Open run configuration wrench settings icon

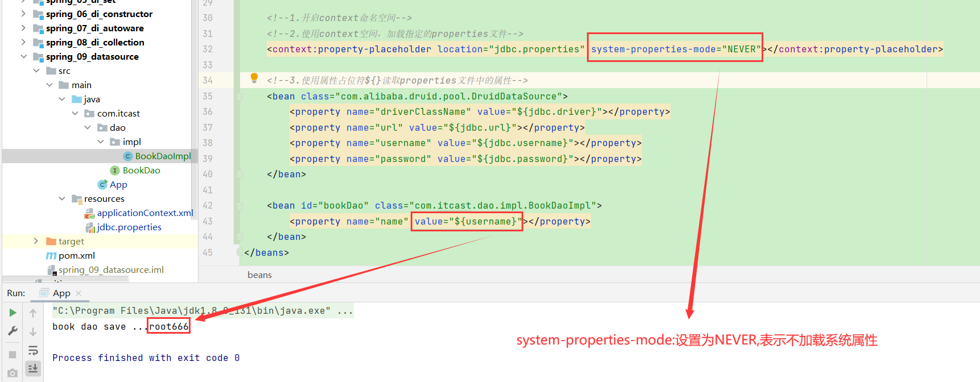pos(13,331)
